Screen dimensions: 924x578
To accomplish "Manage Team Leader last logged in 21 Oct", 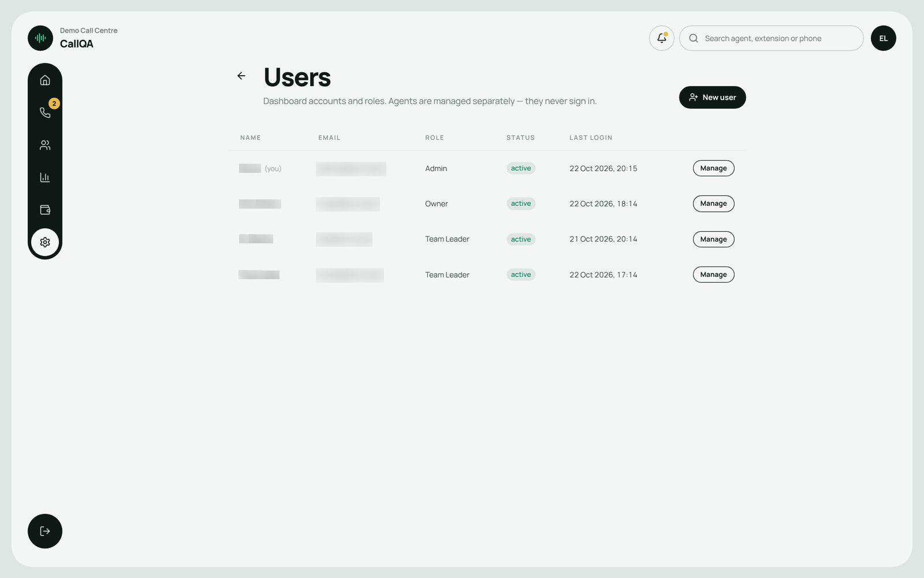I will pyautogui.click(x=714, y=239).
